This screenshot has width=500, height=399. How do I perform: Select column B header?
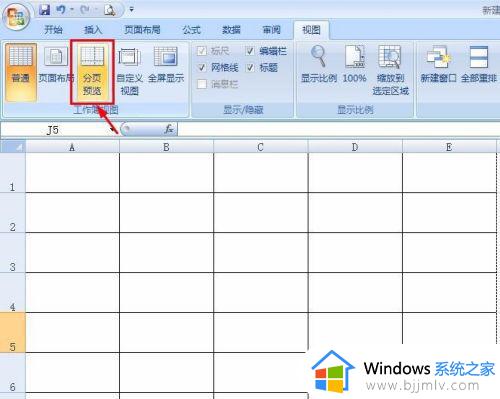[x=166, y=147]
